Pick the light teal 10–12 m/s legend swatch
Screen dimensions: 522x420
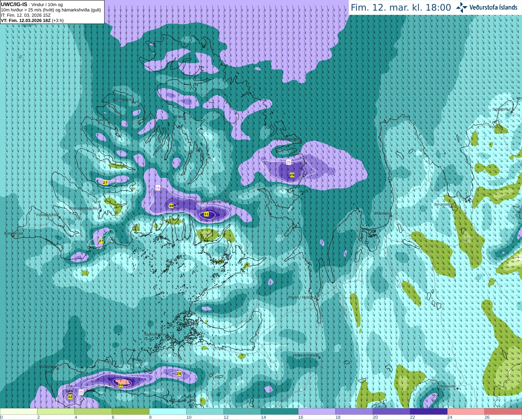pos(205,411)
